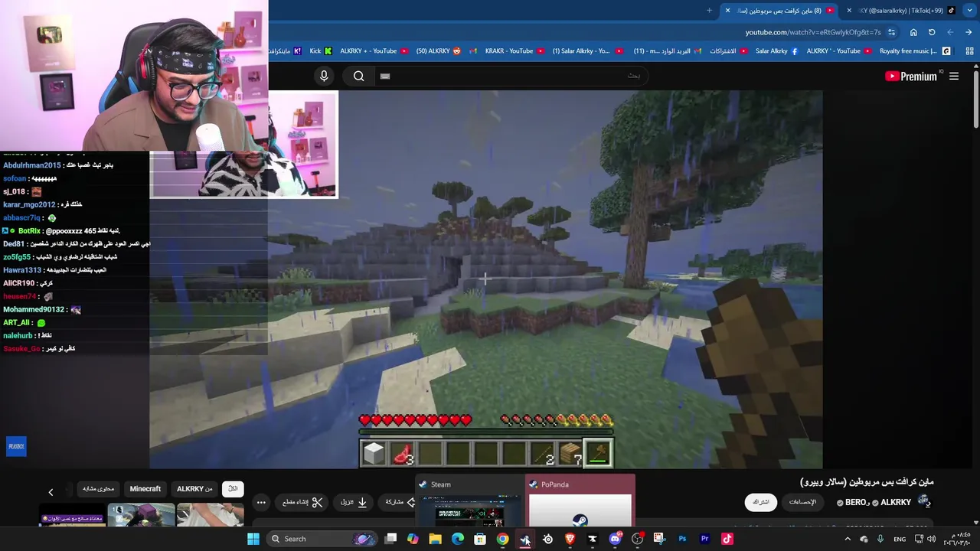This screenshot has height=551, width=980.
Task: Open the Windows Start button
Action: point(253,539)
